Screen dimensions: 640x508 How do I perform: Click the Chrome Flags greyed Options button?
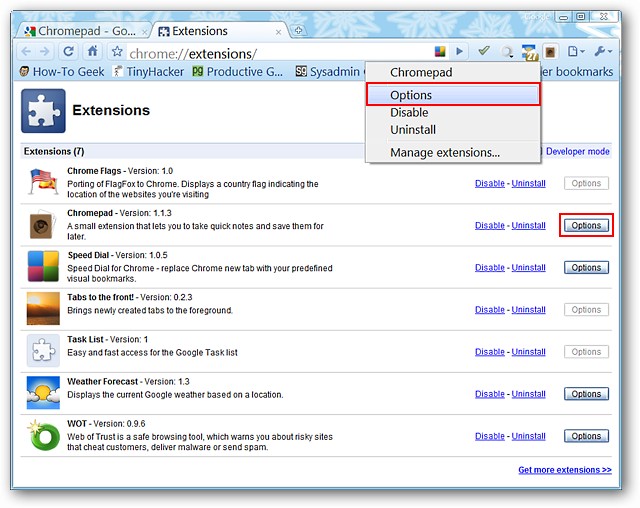pyautogui.click(x=586, y=183)
